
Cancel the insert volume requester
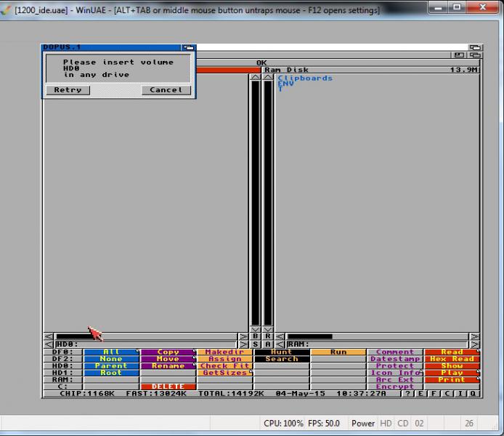click(x=166, y=90)
